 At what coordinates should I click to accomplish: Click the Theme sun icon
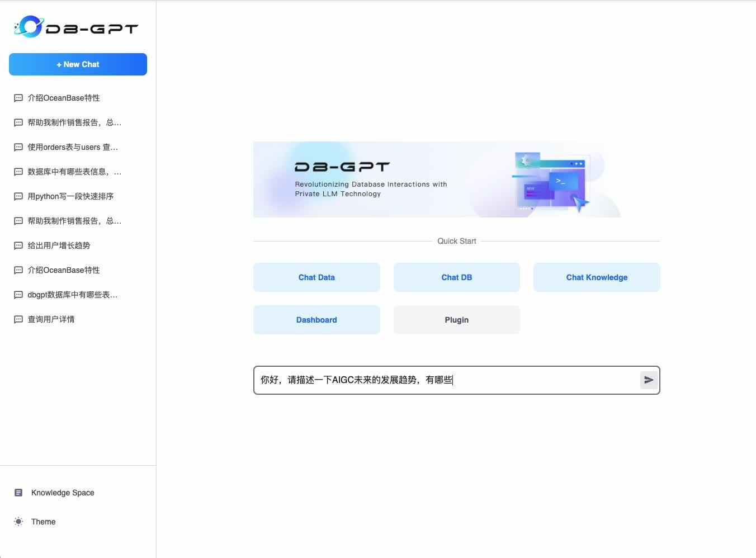(18, 521)
